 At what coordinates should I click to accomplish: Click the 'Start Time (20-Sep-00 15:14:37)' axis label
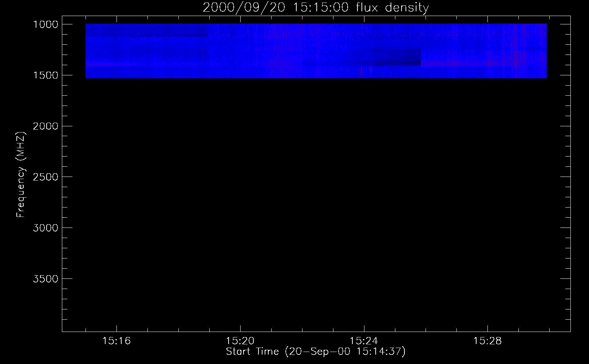pyautogui.click(x=316, y=352)
